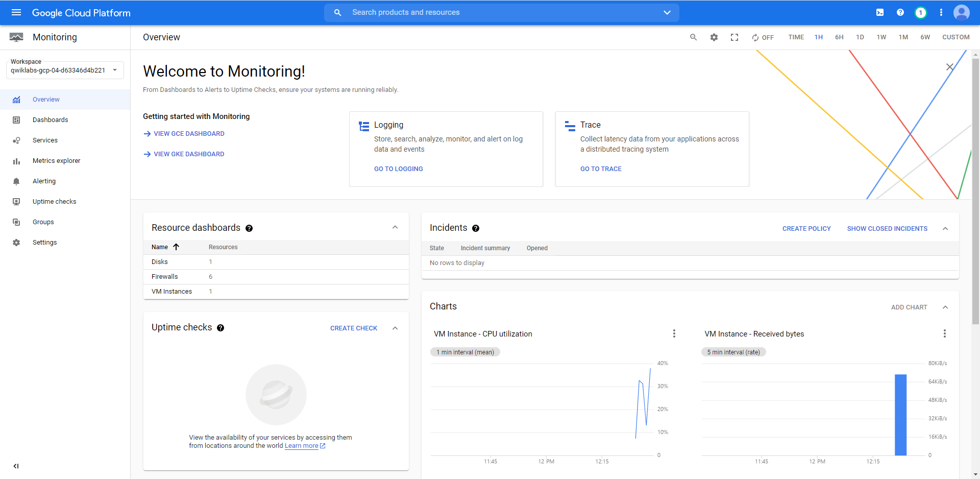
Task: Click the Trace card icon
Action: pyautogui.click(x=570, y=126)
